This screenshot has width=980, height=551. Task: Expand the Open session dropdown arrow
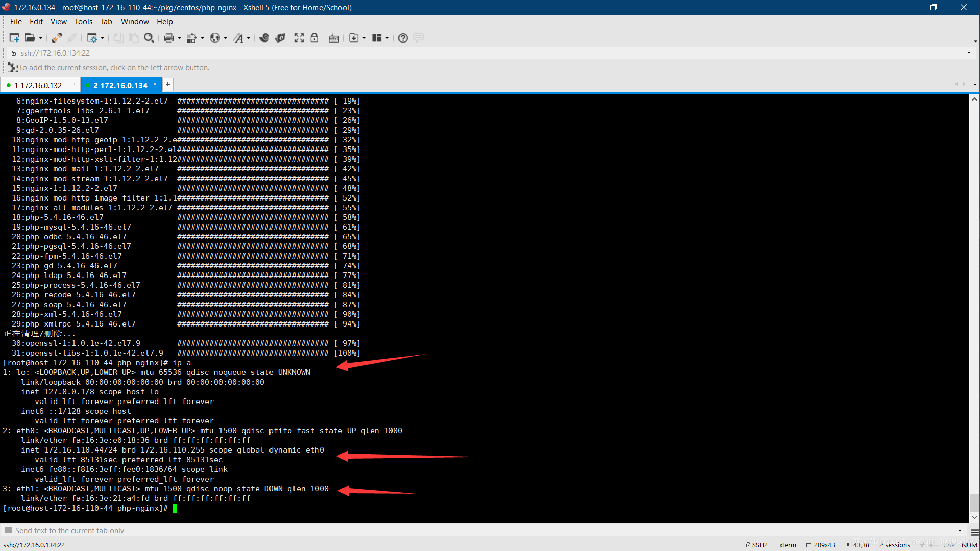coord(41,38)
